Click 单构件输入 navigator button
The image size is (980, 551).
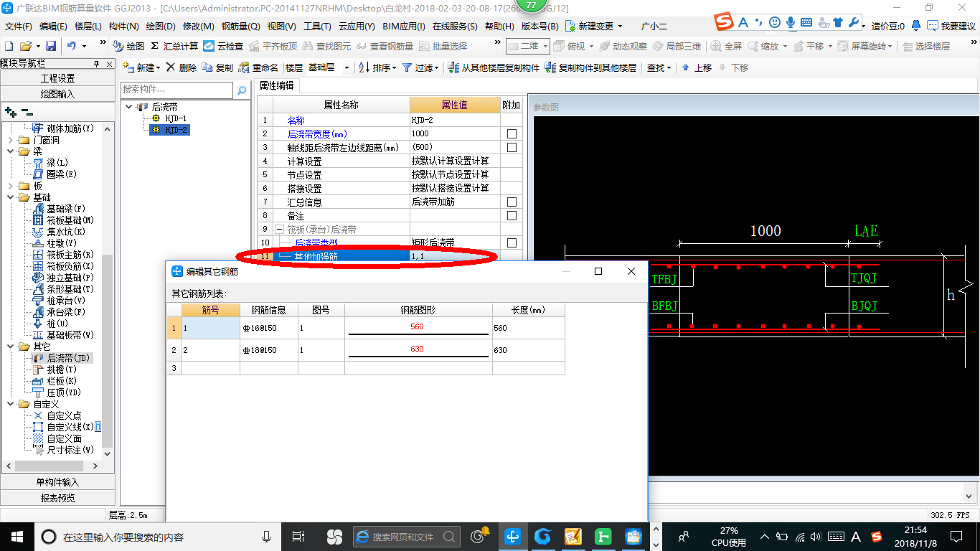(x=57, y=482)
